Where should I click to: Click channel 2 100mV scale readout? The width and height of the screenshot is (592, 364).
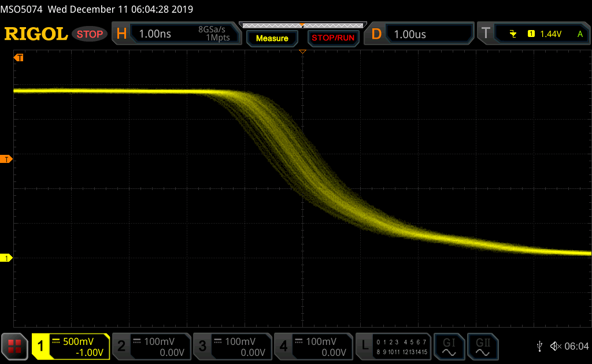(x=160, y=341)
